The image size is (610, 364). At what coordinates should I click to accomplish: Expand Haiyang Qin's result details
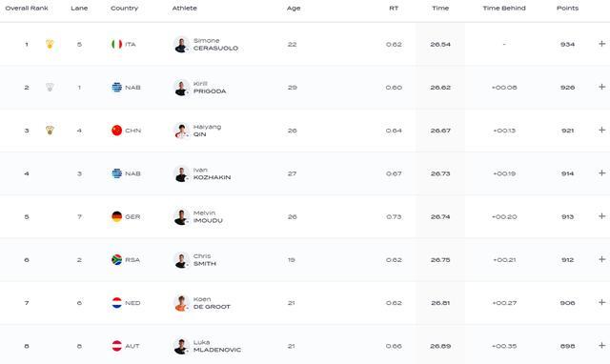tap(601, 130)
